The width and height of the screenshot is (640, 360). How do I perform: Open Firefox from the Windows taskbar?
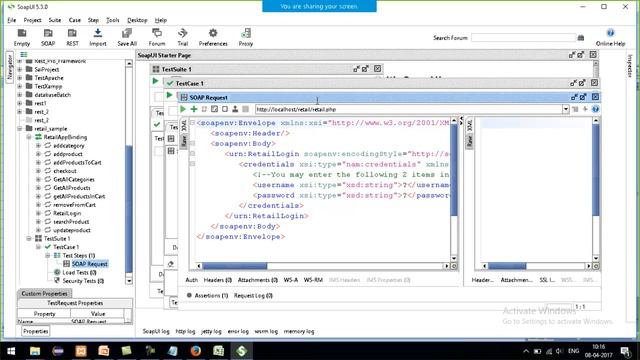pos(196,351)
